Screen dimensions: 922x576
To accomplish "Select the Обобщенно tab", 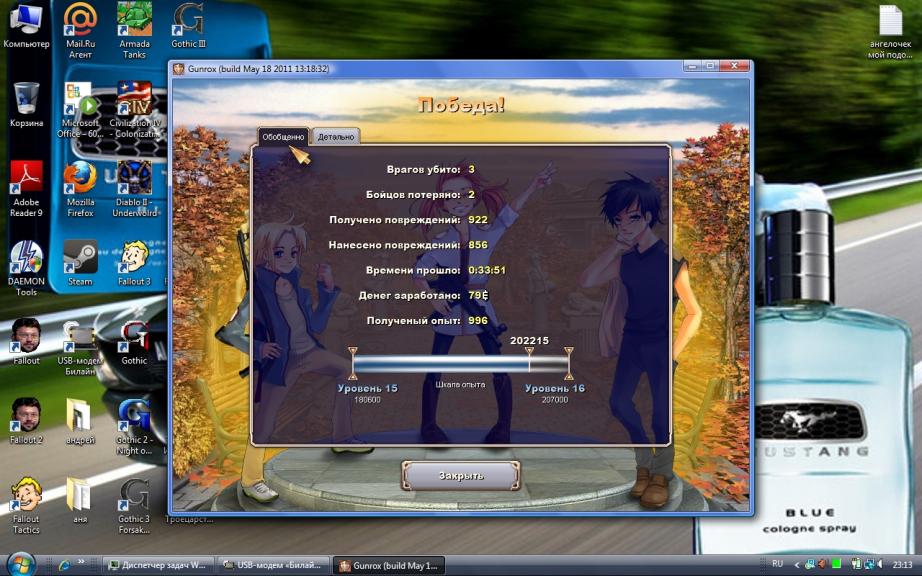I will coord(282,136).
